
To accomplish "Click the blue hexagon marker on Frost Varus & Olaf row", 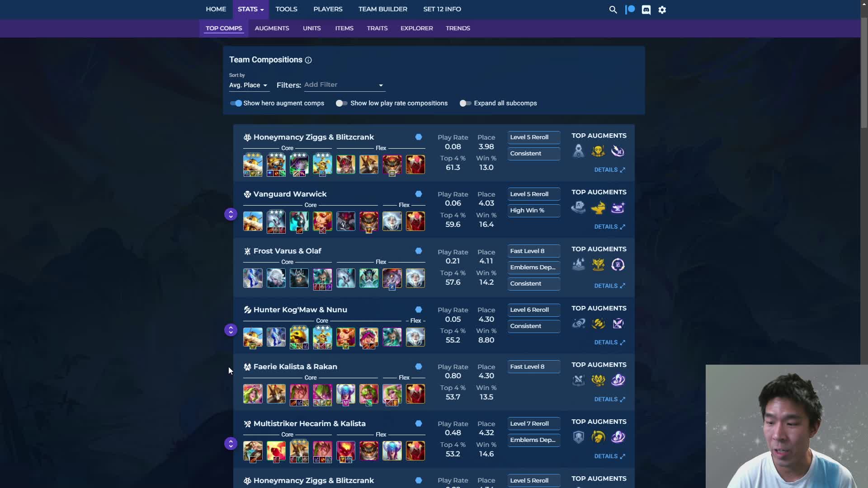I will pos(419,251).
